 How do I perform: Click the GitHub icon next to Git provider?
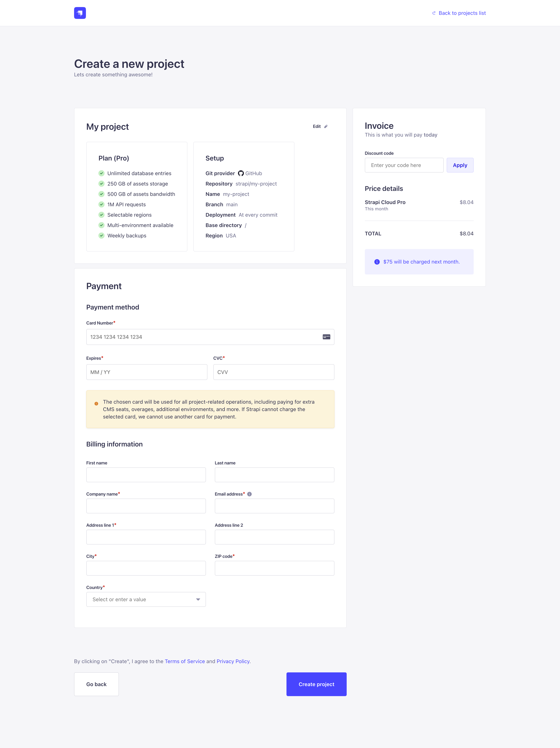point(241,173)
